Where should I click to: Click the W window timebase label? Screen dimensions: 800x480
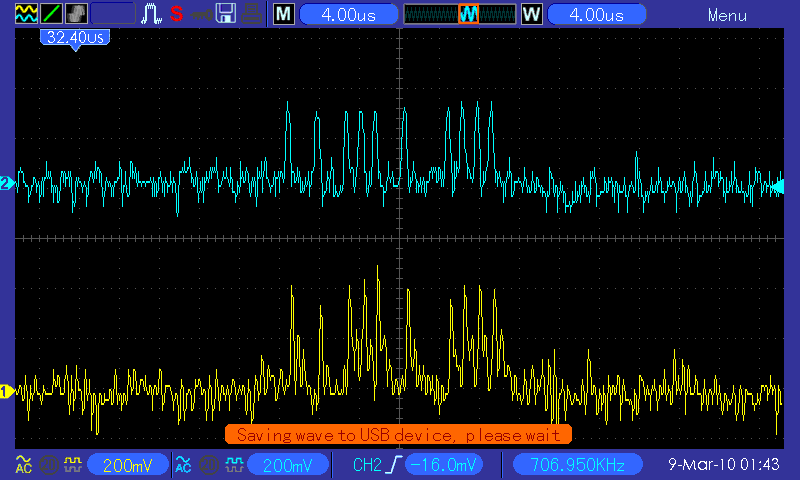click(532, 14)
